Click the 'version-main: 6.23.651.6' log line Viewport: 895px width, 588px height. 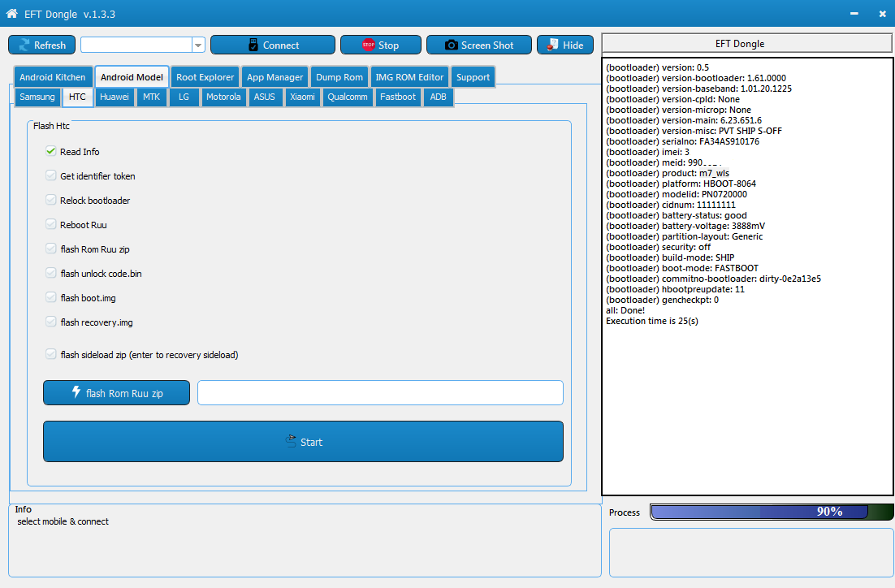coord(684,120)
